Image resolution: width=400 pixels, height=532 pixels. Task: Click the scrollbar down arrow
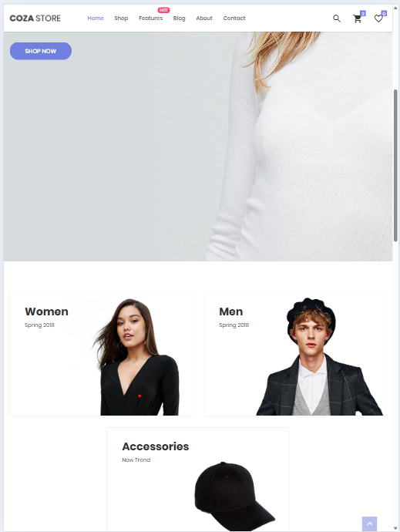395,528
